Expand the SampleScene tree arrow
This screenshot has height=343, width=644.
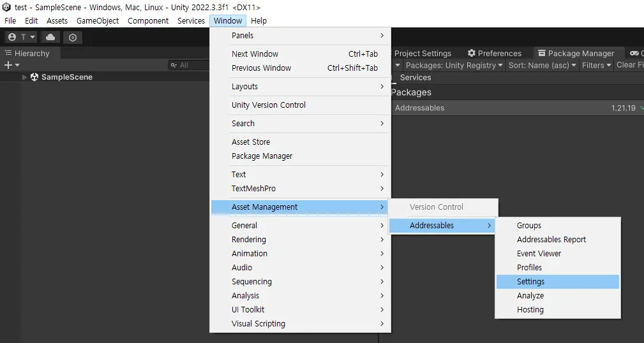point(25,77)
